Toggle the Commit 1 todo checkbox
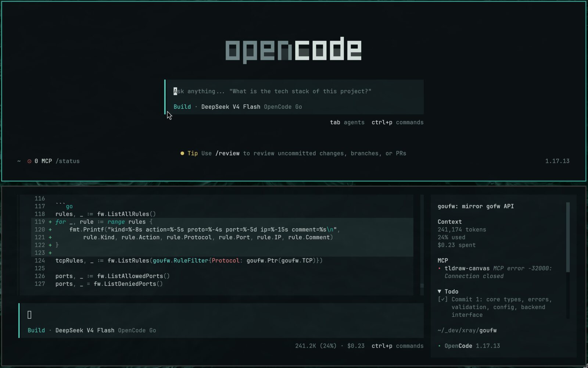Image resolution: width=588 pixels, height=368 pixels. pos(442,299)
